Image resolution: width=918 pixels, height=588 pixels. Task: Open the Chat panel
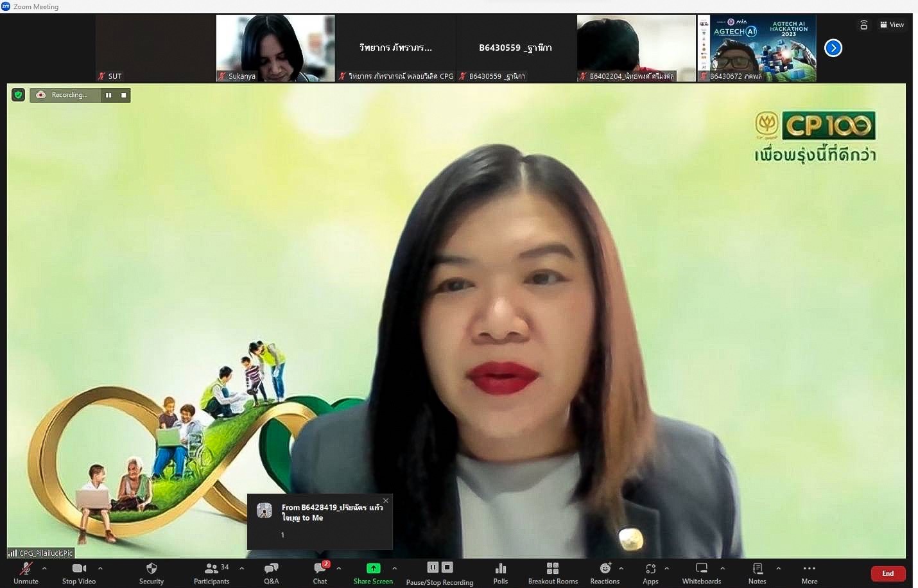[320, 572]
